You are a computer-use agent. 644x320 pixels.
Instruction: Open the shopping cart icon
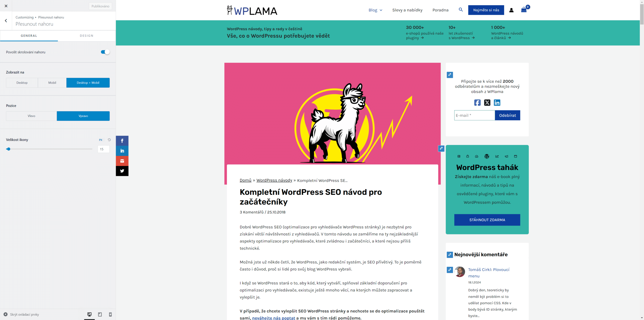(524, 10)
